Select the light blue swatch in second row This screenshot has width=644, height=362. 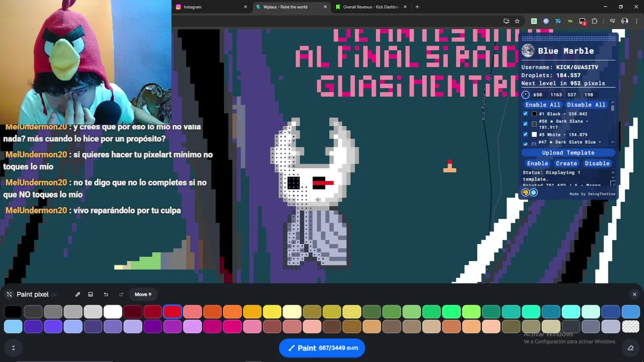click(x=13, y=327)
